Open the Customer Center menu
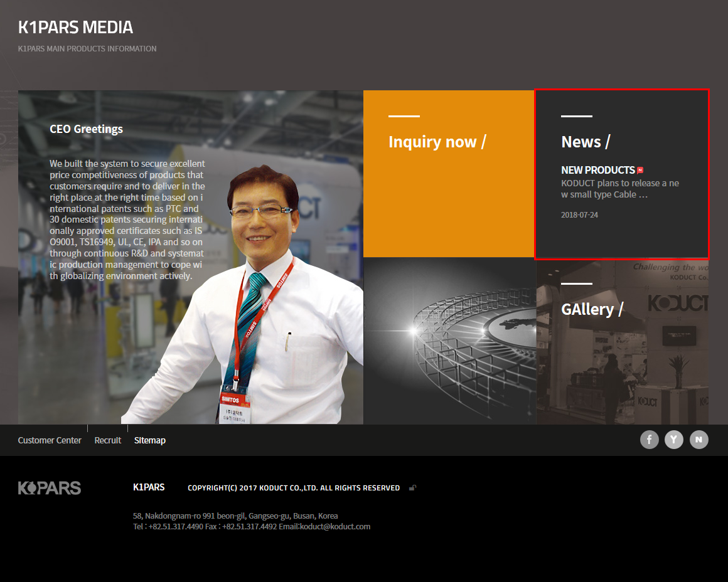Image resolution: width=728 pixels, height=582 pixels. pyautogui.click(x=50, y=440)
